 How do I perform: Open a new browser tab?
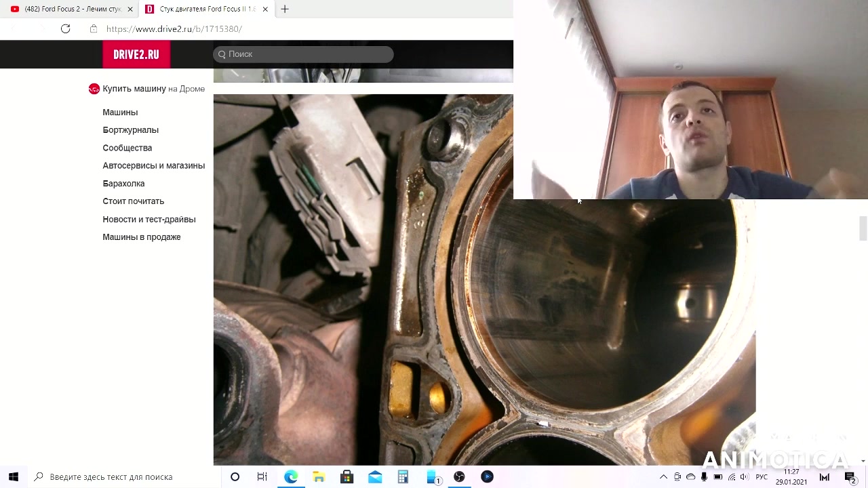[x=285, y=9]
